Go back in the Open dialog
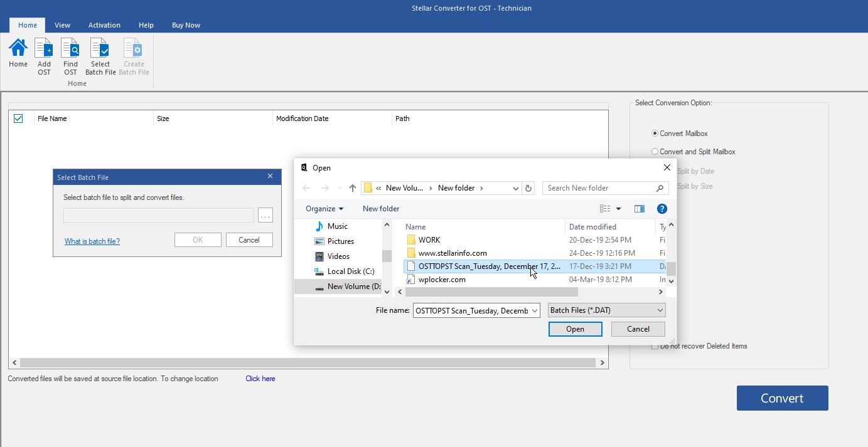The height and width of the screenshot is (447, 868). [x=306, y=188]
